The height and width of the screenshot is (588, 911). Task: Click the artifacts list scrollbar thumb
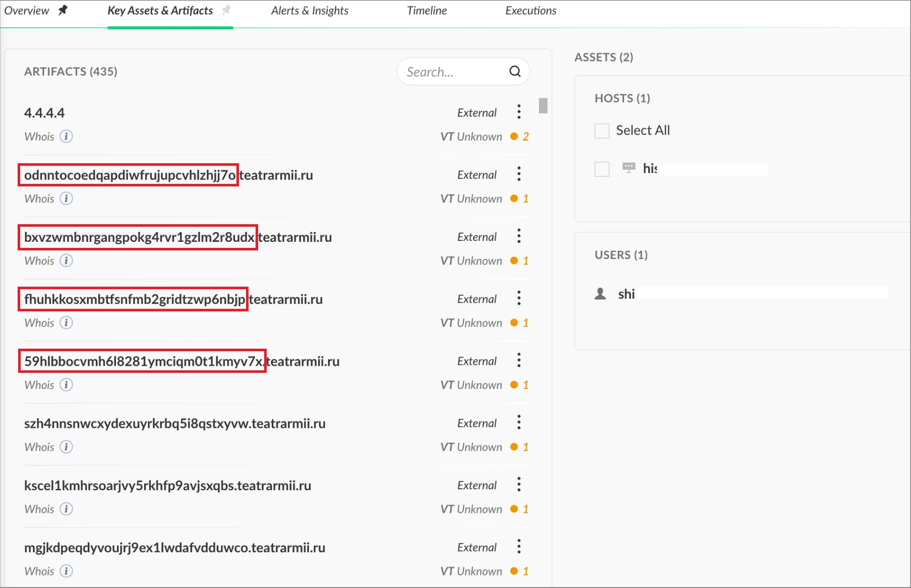tap(543, 105)
